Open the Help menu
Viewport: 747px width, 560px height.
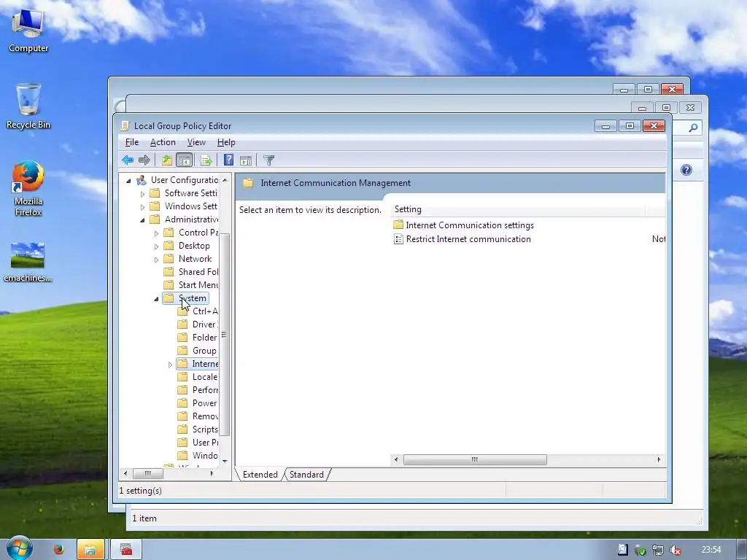click(x=226, y=142)
